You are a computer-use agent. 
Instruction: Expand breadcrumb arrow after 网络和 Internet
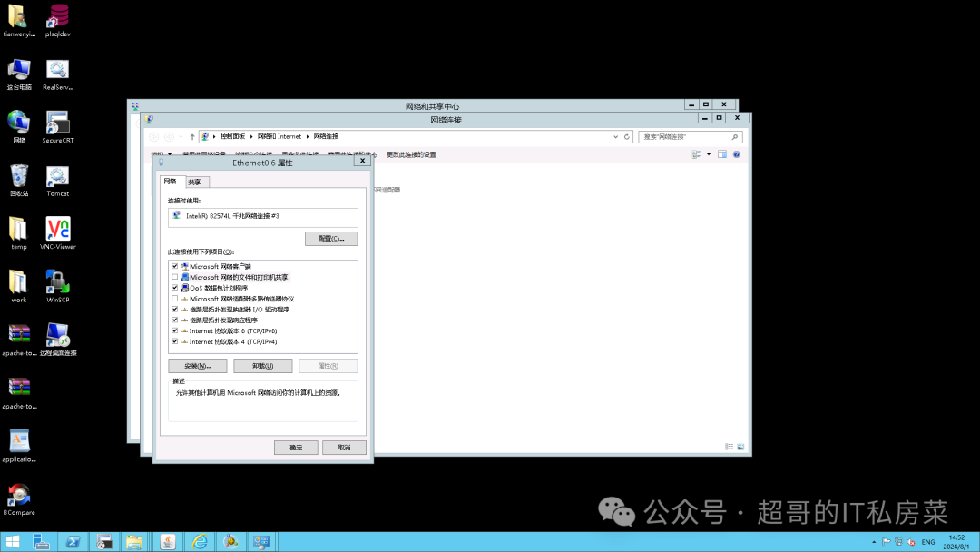point(308,136)
